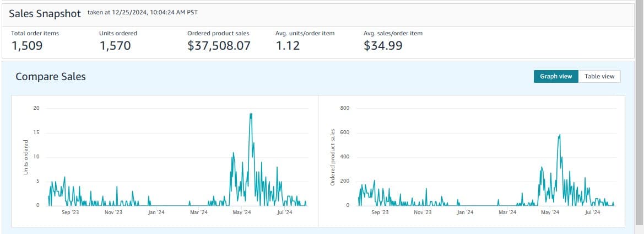The height and width of the screenshot is (234, 644).
Task: Click the Units ordered value 1,570
Action: [115, 46]
